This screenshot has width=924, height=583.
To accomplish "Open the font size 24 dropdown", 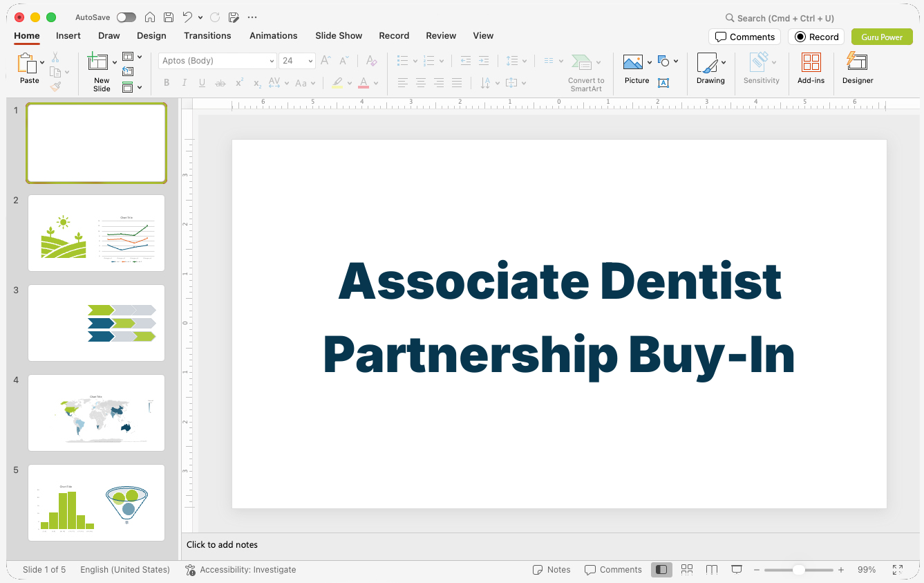I will (311, 61).
